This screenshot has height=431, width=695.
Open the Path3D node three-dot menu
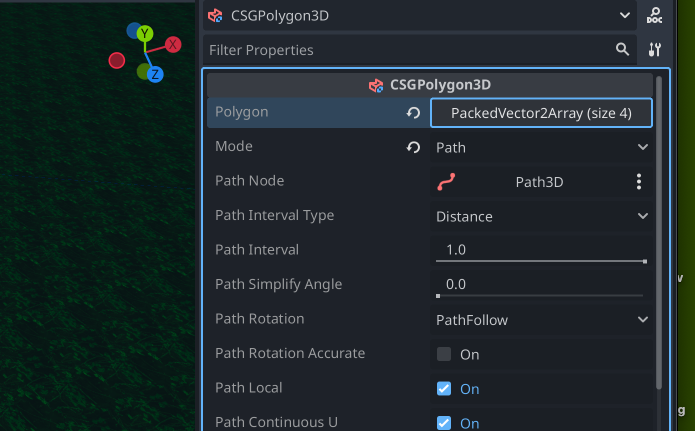[x=639, y=182]
